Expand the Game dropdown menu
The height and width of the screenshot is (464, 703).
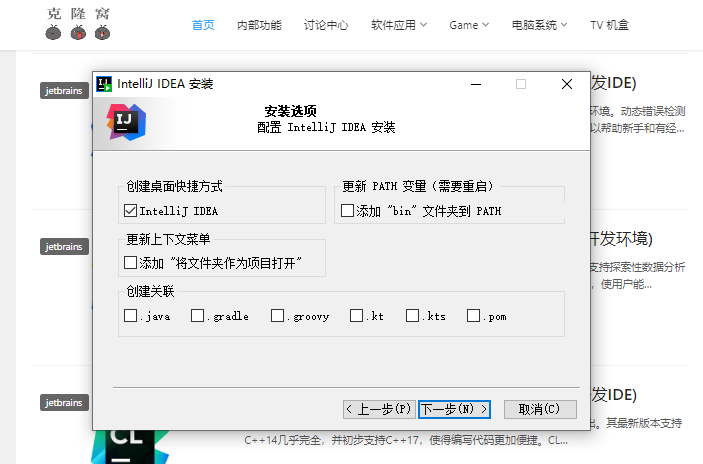click(x=469, y=25)
